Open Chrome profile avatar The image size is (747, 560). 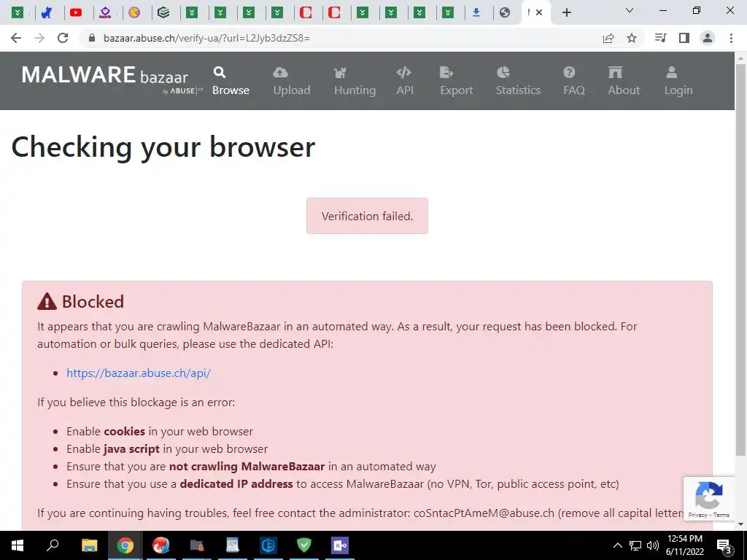(708, 38)
